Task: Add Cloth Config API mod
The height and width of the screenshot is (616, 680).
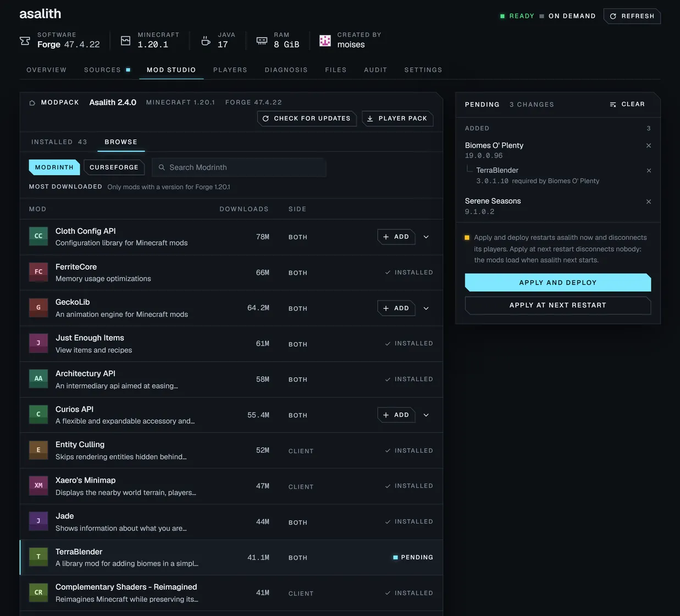Action: click(x=396, y=237)
